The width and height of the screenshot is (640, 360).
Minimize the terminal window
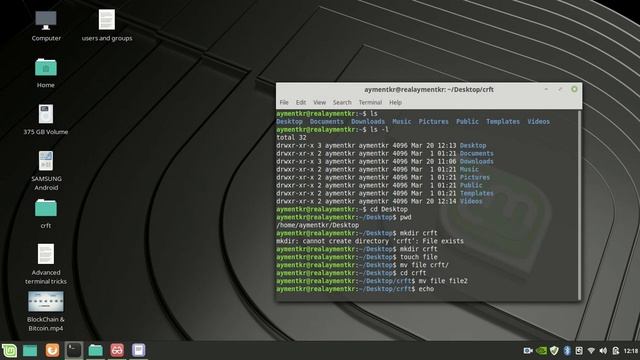click(546, 89)
